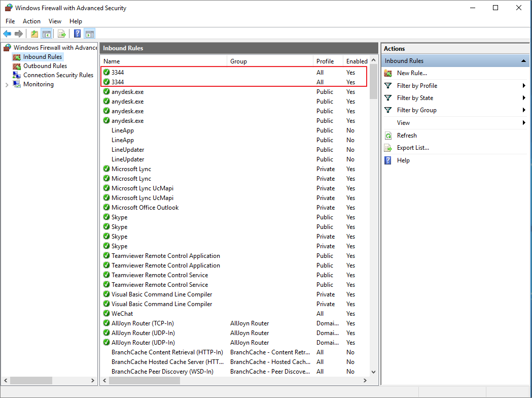Viewport: 532px width, 398px height.
Task: Click the Outbound Rules tree icon
Action: [17, 66]
